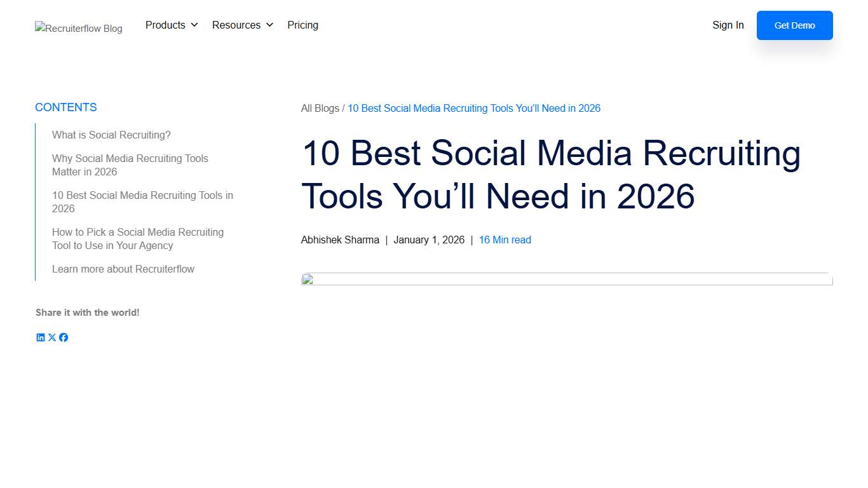Jump to 'What is Social Recruiting?' section

[111, 135]
